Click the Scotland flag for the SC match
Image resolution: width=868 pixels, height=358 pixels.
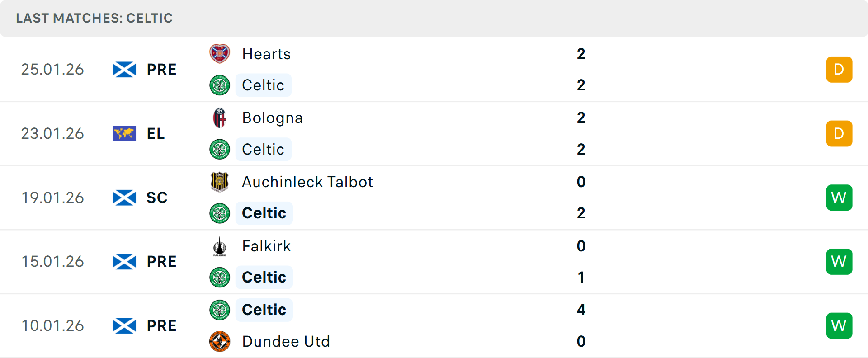click(x=124, y=198)
